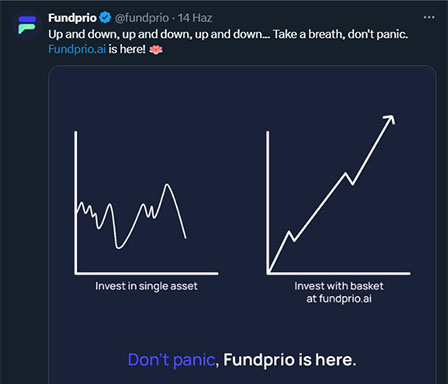Click 'Fundprio is here.' slogan text
This screenshot has height=384, width=448.
[290, 360]
